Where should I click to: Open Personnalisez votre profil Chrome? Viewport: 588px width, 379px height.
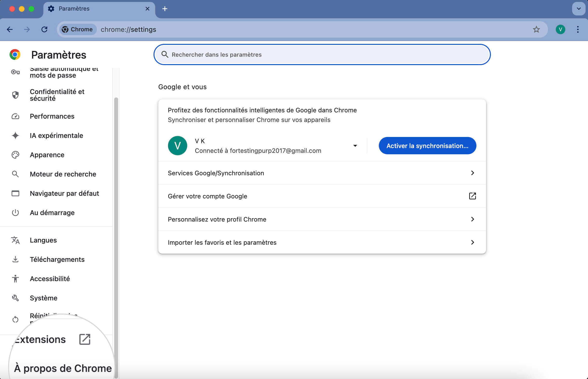322,219
